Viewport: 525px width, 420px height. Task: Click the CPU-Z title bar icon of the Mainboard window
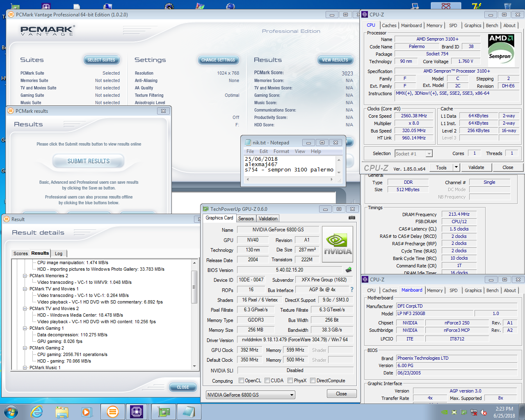pos(365,279)
